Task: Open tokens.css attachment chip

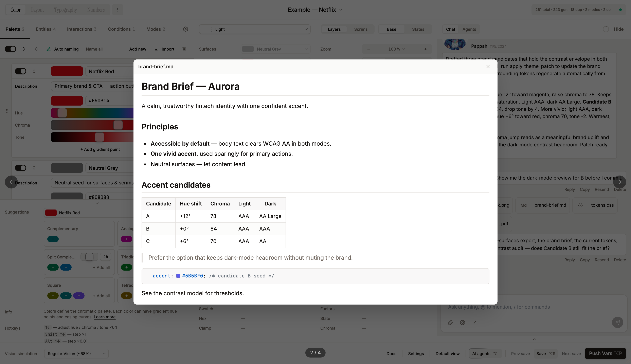Action: point(595,205)
